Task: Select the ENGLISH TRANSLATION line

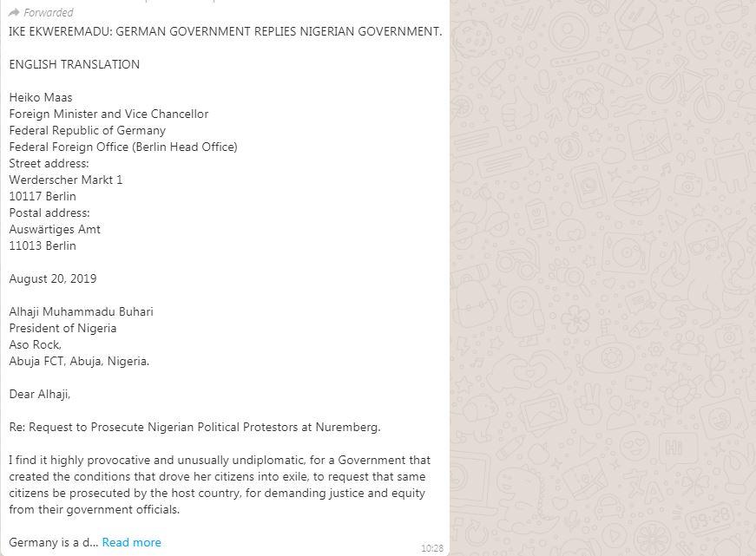Action: (75, 64)
